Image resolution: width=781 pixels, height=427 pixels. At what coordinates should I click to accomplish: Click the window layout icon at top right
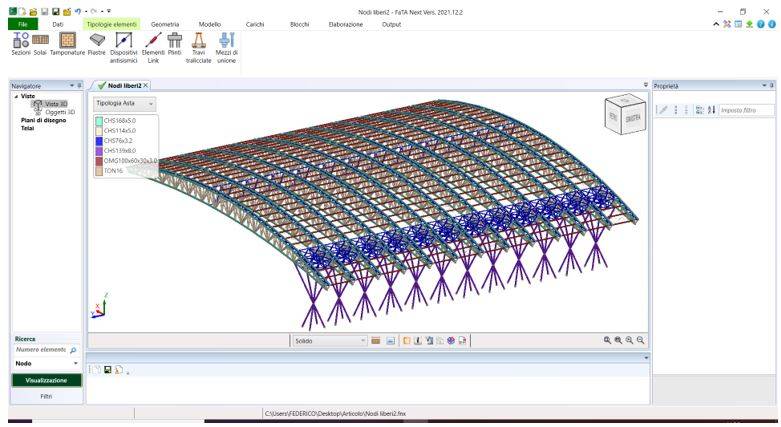tap(738, 24)
